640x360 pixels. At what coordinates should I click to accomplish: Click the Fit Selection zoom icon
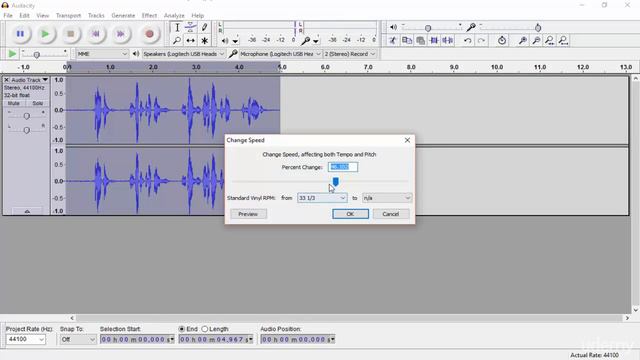[x=549, y=40]
